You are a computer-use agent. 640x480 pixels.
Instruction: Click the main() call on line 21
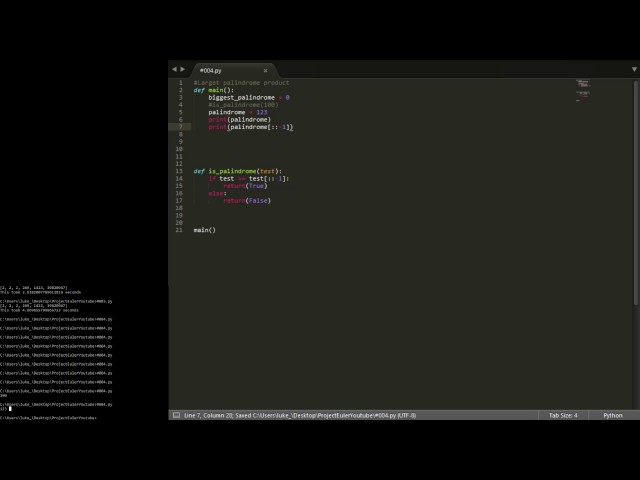coord(204,230)
